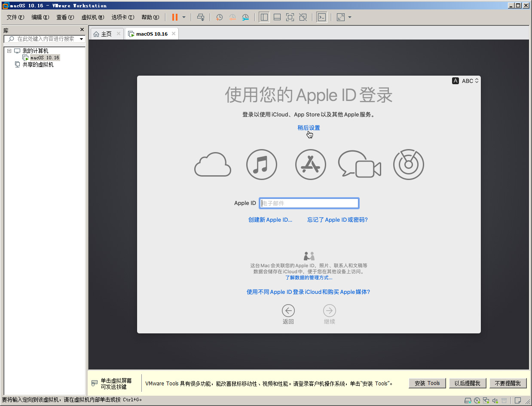Click the printer status icon

coord(504,400)
